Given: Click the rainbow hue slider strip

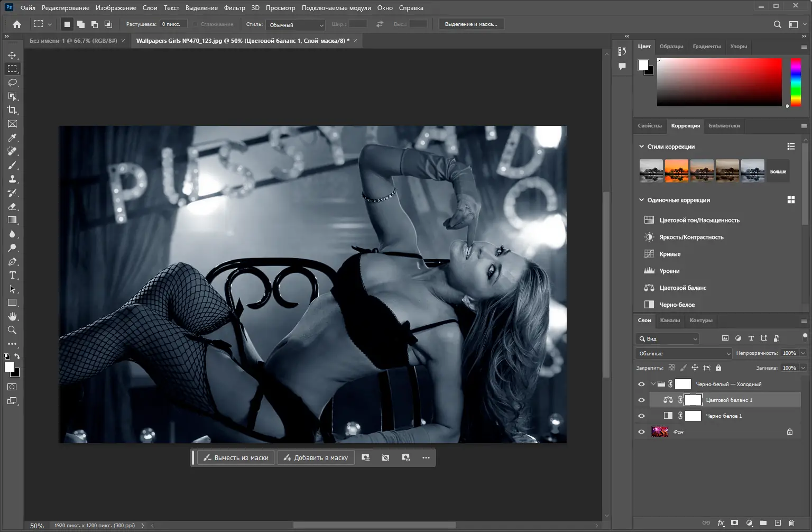Looking at the screenshot, I should pos(796,82).
